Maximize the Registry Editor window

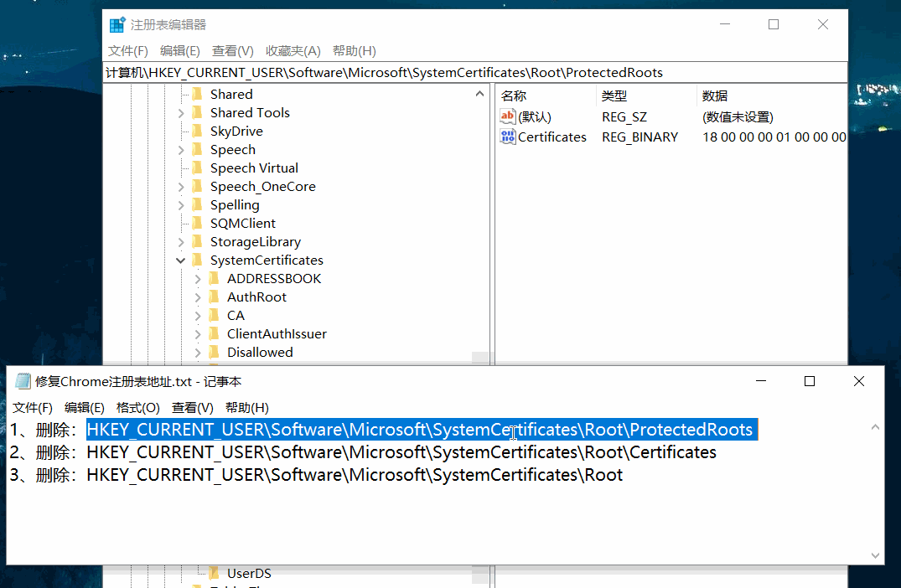pyautogui.click(x=774, y=24)
